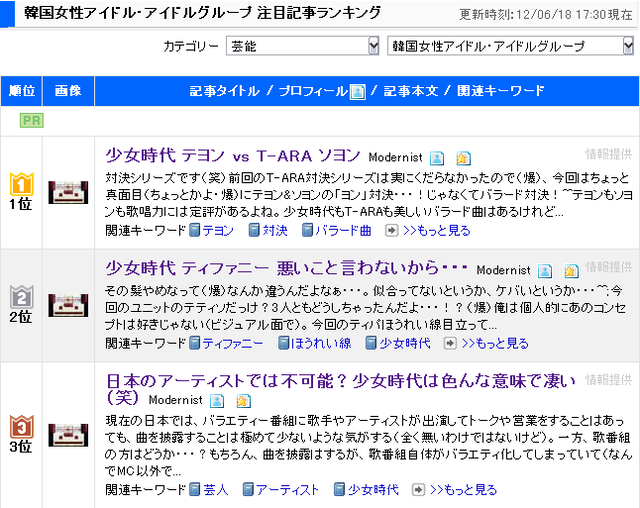This screenshot has height=508, width=640.
Task: Click Modernist author name in 3位 row
Action: (x=176, y=400)
